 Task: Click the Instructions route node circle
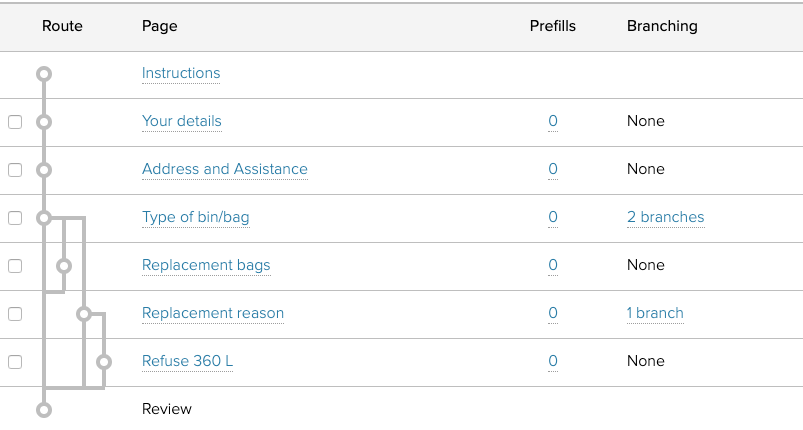pos(43,74)
